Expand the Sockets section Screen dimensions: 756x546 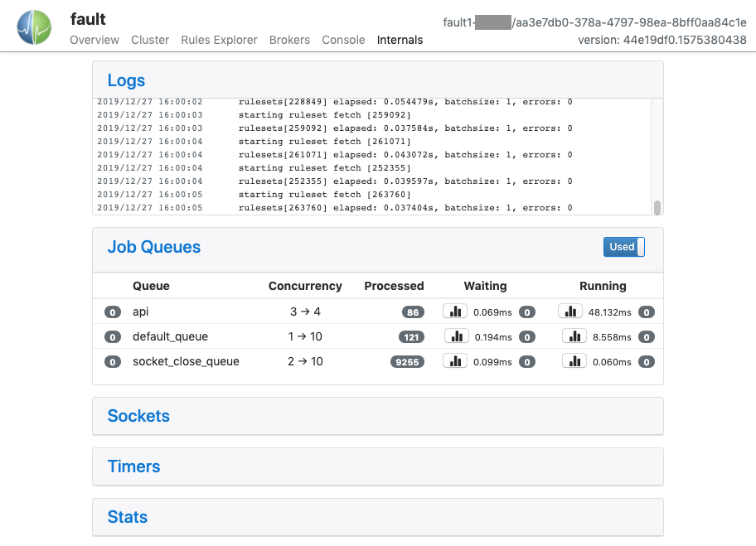point(138,416)
